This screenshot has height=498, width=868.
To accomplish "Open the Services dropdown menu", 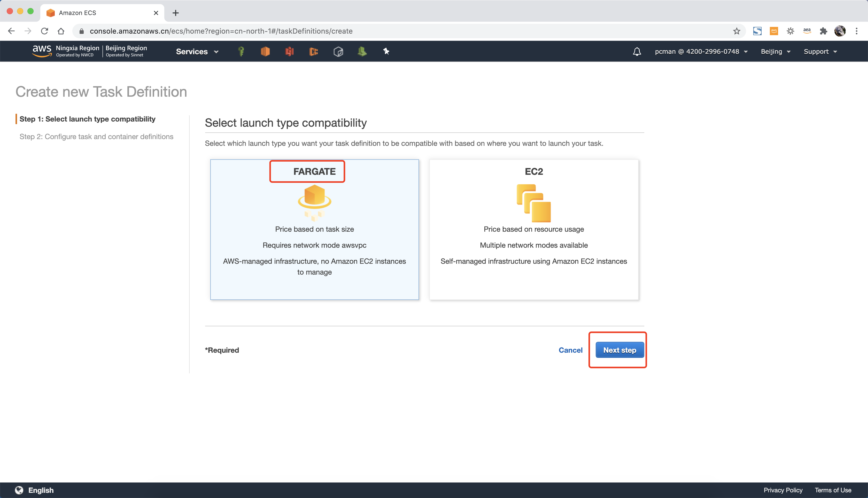I will (197, 51).
